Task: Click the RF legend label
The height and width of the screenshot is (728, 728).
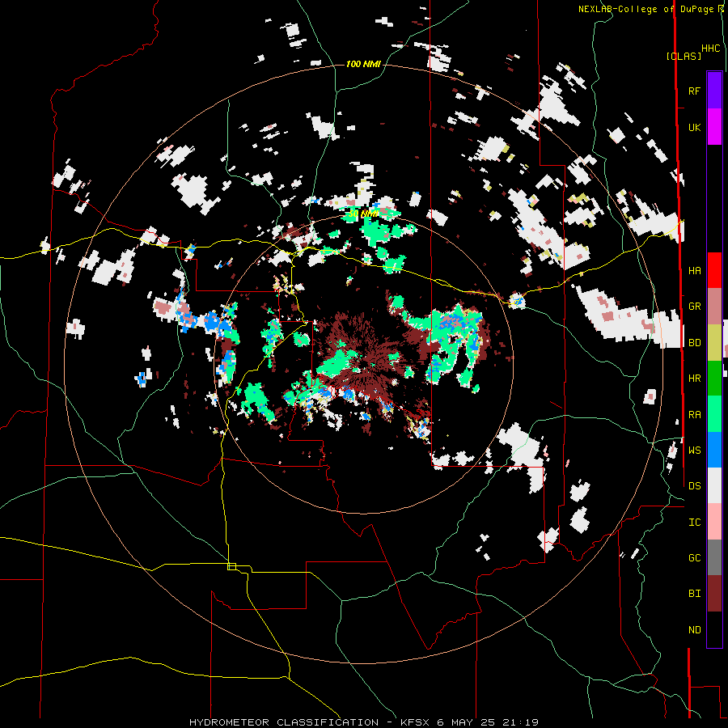Action: point(694,91)
